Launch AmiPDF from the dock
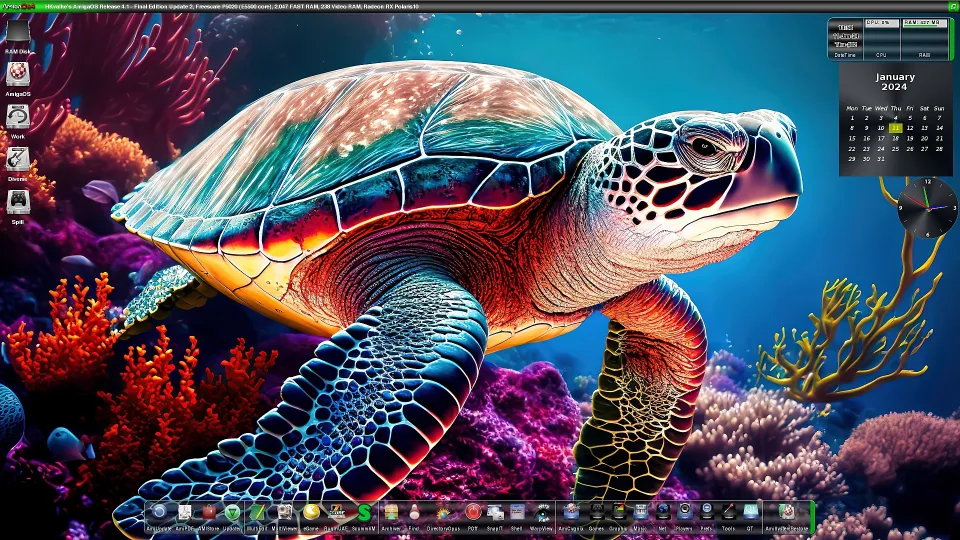Screen dimensions: 960x540 tap(184, 513)
